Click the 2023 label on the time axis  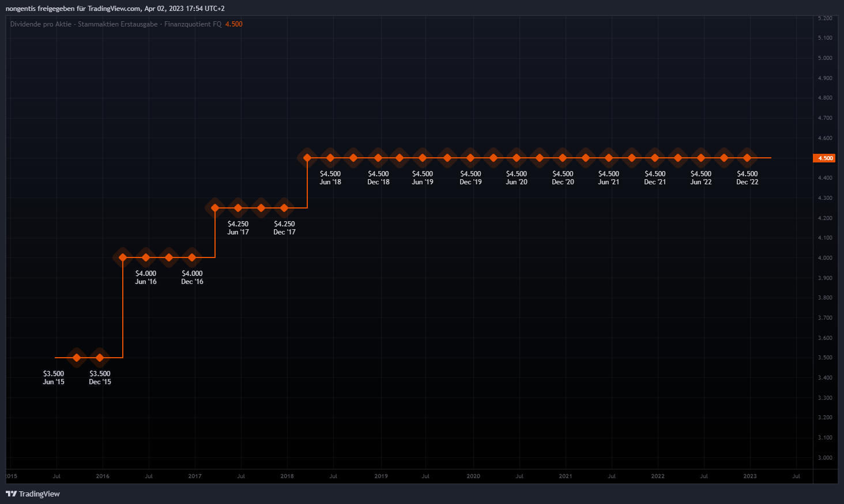click(750, 476)
